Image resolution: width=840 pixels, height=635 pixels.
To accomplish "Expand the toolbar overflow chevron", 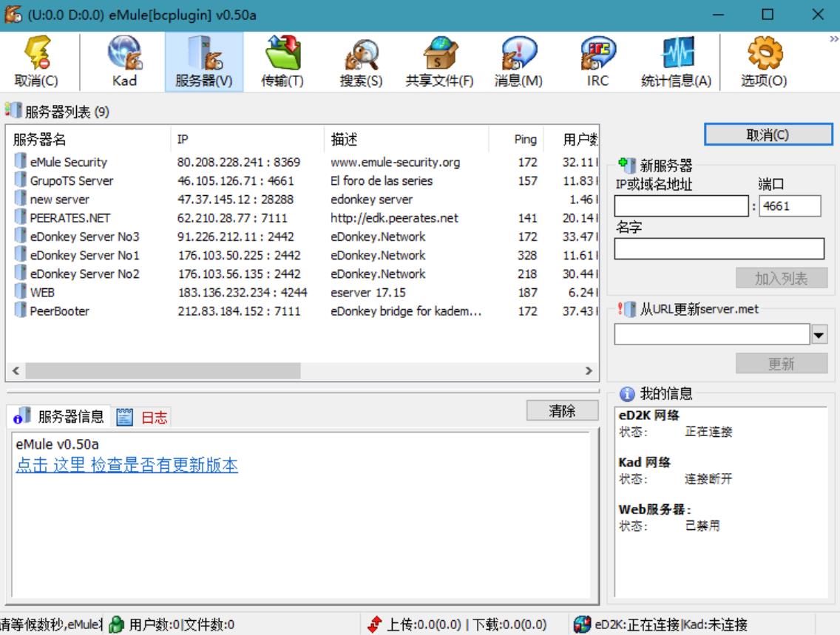I will point(833,38).
